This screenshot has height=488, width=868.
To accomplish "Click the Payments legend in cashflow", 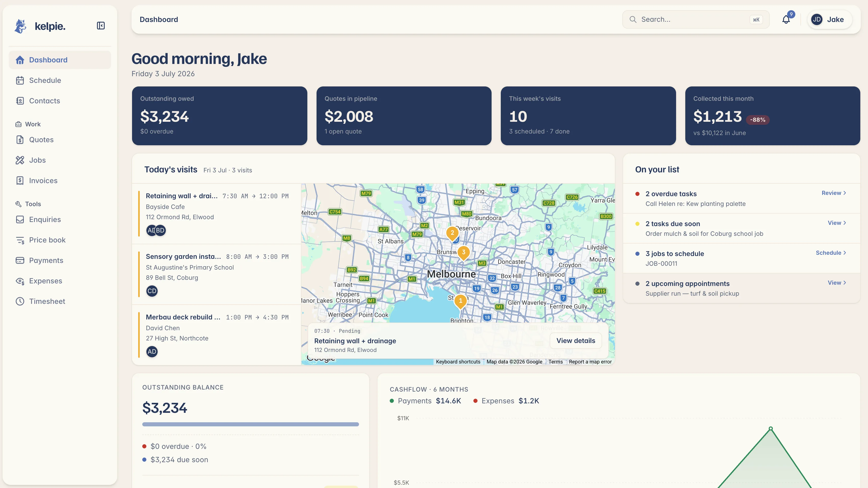I will point(425,401).
